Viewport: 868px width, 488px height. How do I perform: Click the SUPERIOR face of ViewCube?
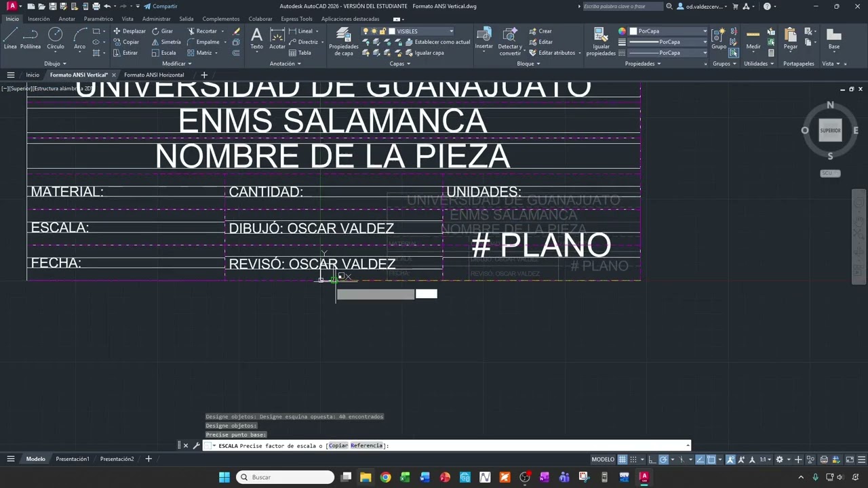point(830,130)
